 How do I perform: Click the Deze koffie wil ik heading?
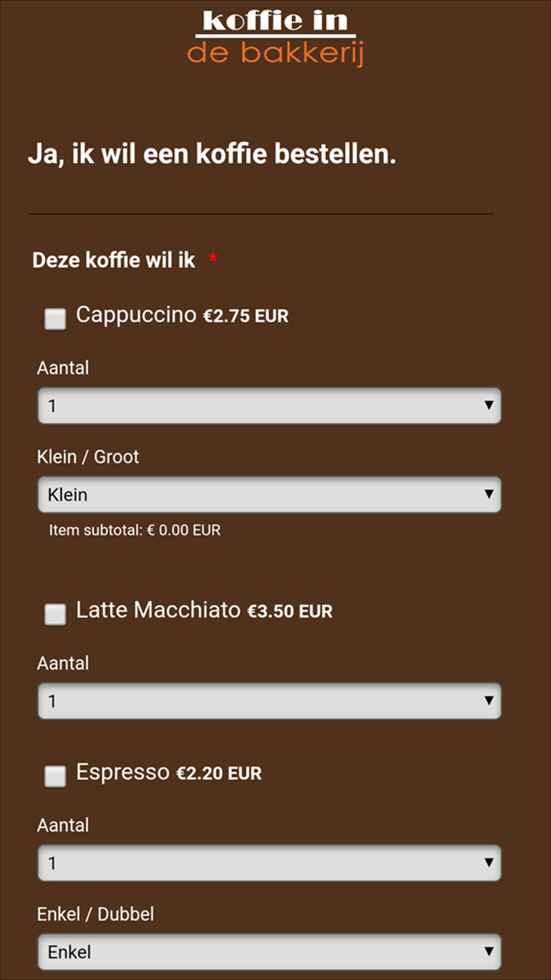pyautogui.click(x=113, y=259)
